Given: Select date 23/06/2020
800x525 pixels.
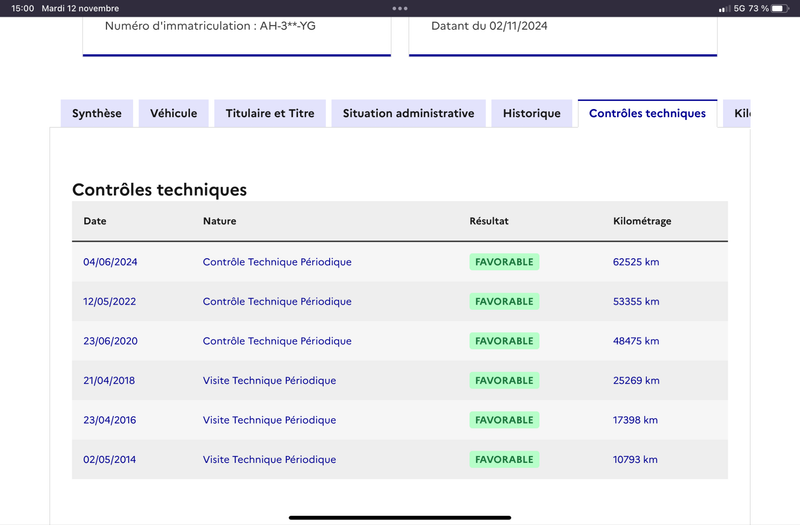Looking at the screenshot, I should (x=110, y=341).
